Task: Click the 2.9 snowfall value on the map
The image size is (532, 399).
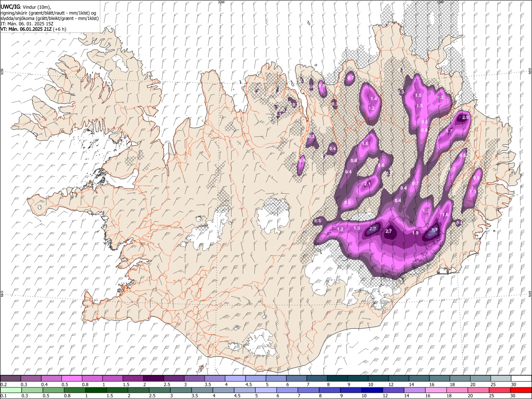Action: pyautogui.click(x=465, y=118)
